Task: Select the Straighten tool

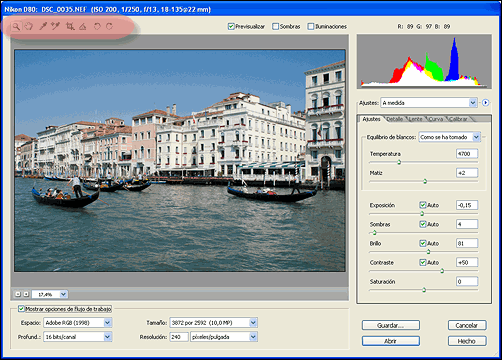Action: (x=83, y=26)
